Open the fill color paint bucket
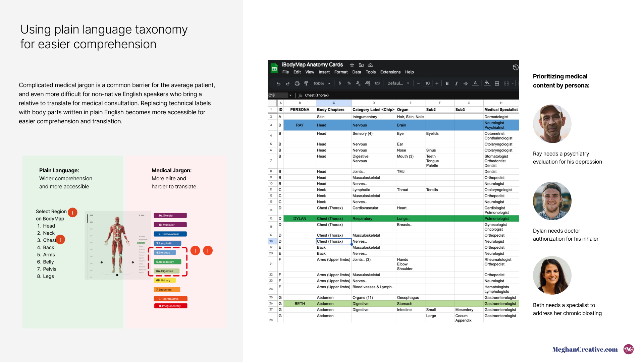Screen dimensions: 644x362 click(x=487, y=83)
